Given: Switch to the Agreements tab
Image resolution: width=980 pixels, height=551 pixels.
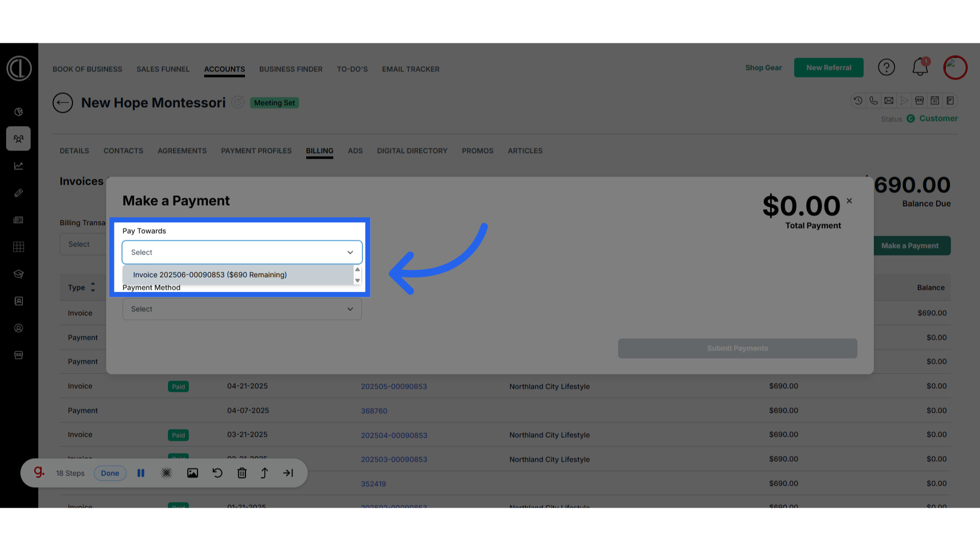Looking at the screenshot, I should 182,151.
